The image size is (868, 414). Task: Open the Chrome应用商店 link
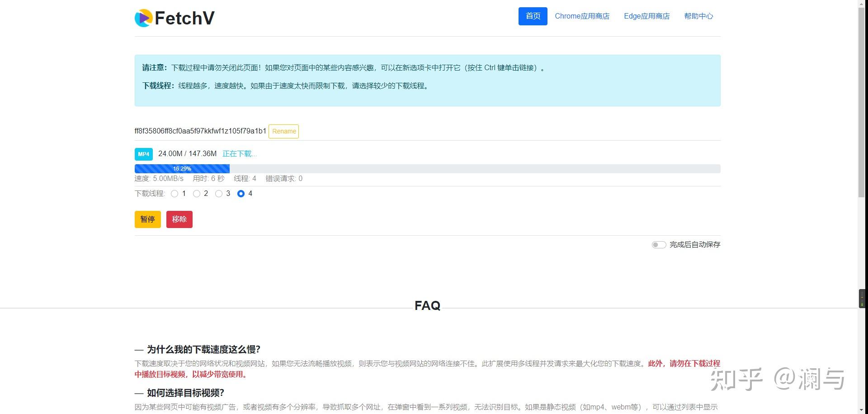(582, 16)
